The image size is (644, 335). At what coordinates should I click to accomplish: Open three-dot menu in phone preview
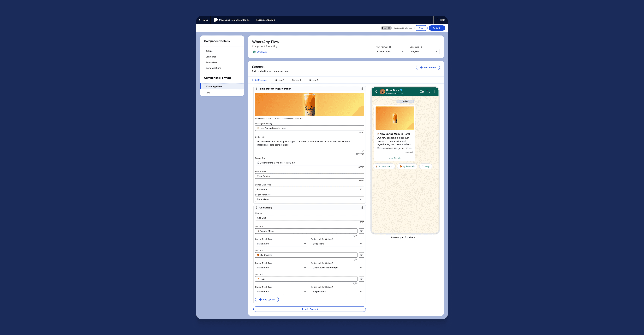point(434,92)
